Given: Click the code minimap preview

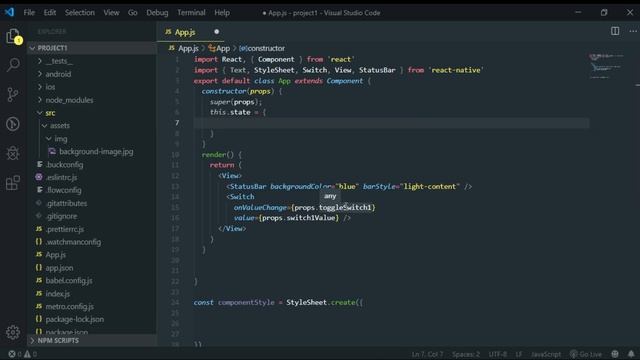Looking at the screenshot, I should click(607, 65).
